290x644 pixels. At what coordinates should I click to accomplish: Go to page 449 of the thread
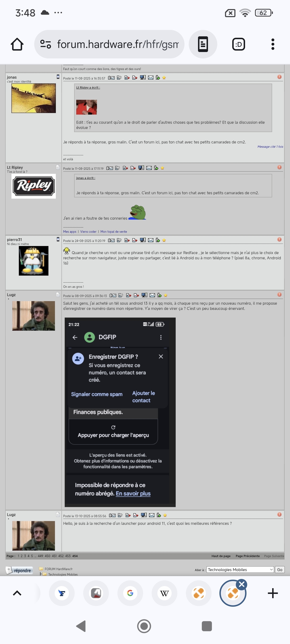(40, 556)
